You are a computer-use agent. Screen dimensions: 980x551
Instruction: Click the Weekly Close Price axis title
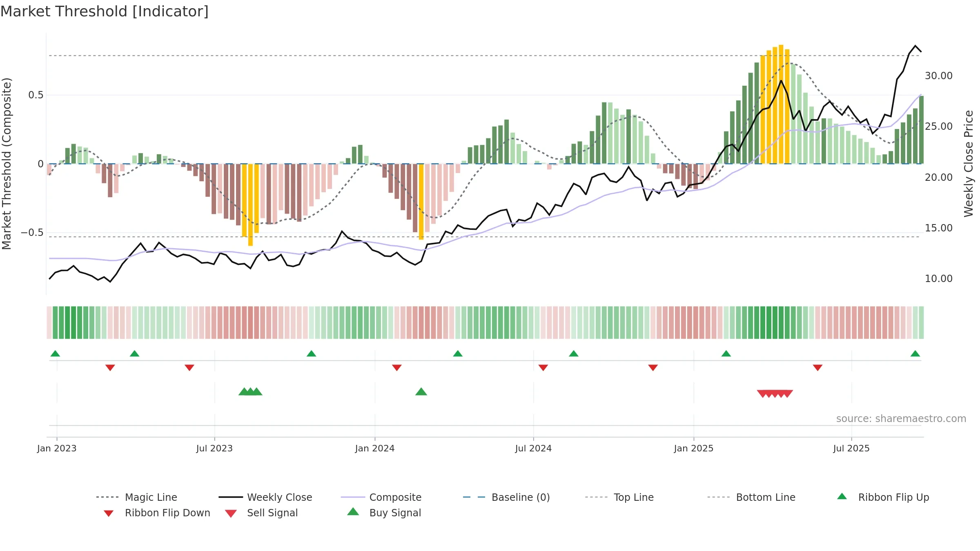(969, 164)
